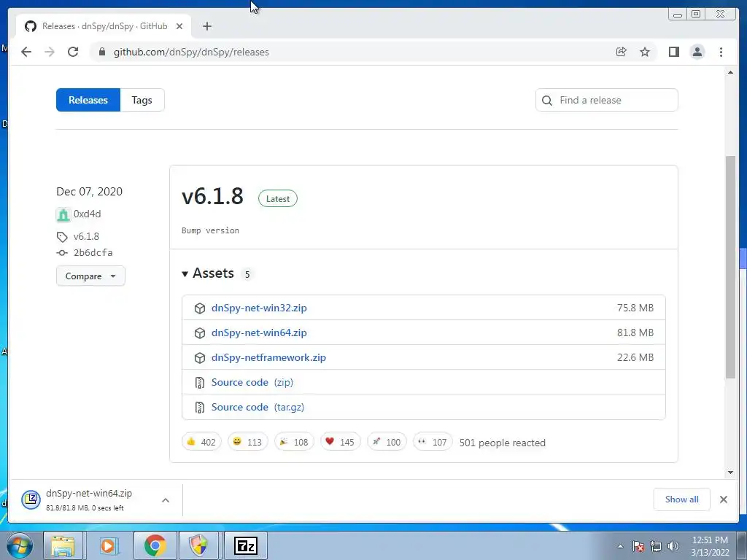Screen dimensions: 747x560
Task: Click the eyes reaction 107
Action: (x=433, y=442)
